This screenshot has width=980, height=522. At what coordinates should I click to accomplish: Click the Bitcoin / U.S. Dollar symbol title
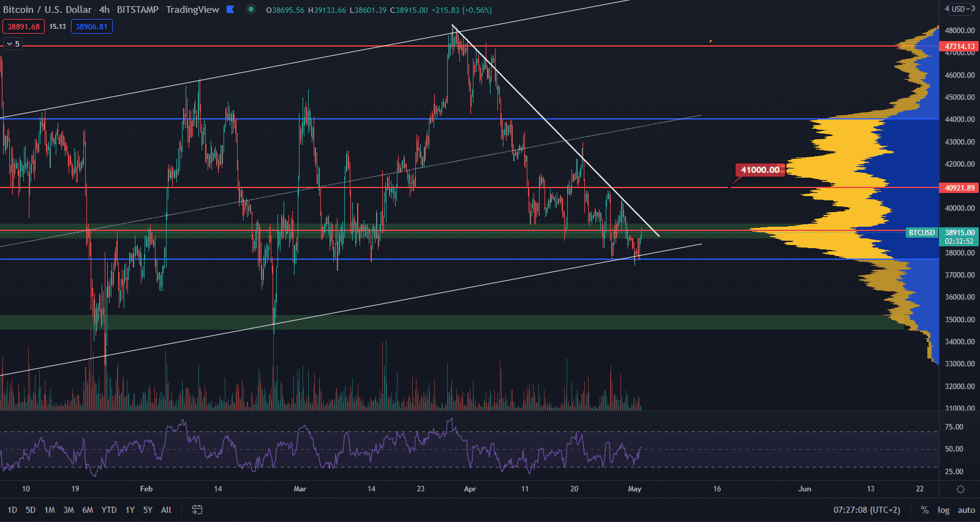tap(47, 10)
